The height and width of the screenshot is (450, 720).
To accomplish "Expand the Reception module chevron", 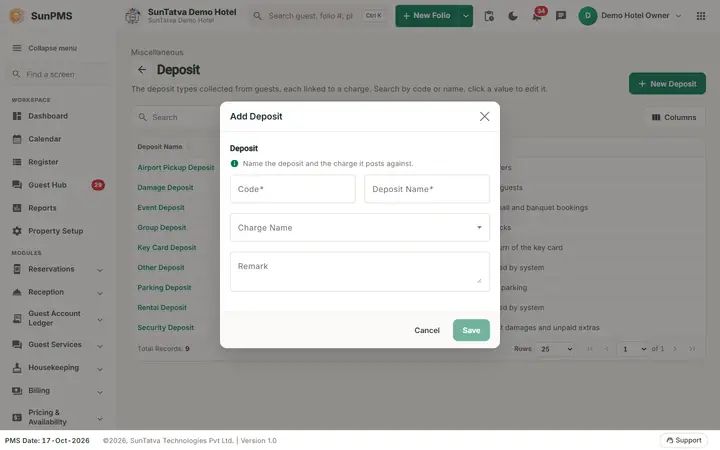I will pyautogui.click(x=100, y=293).
